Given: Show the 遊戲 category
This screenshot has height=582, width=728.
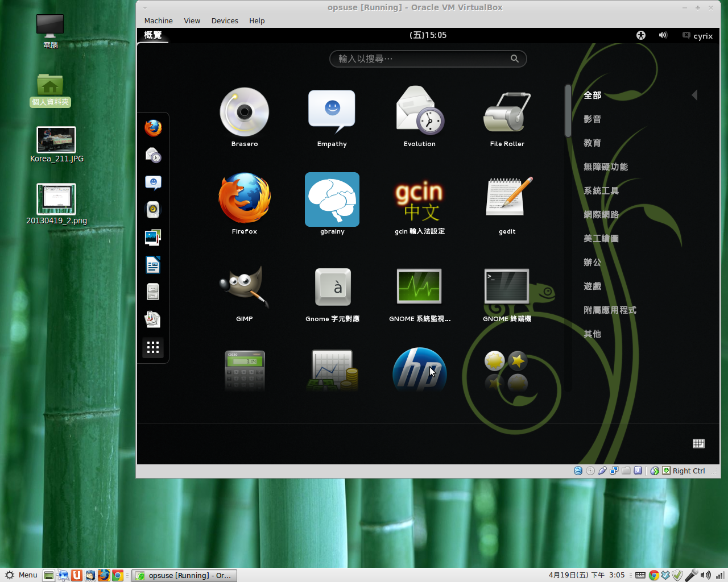Looking at the screenshot, I should tap(593, 286).
